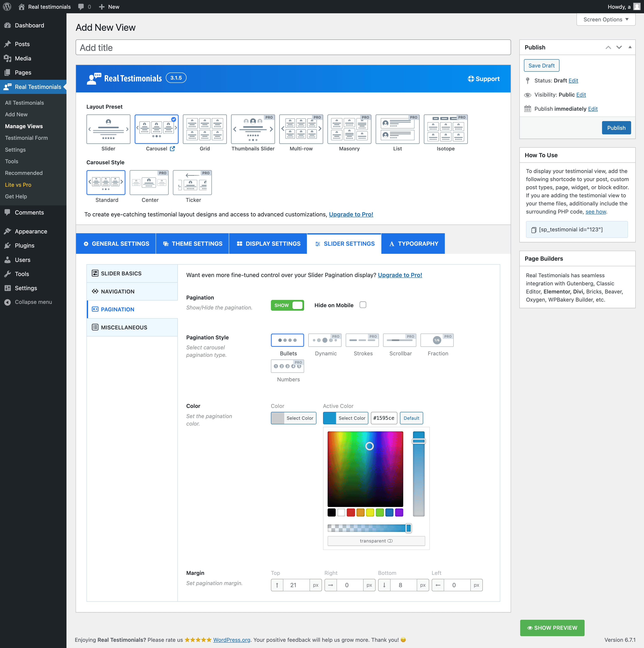The height and width of the screenshot is (648, 644).
Task: Move Publish panel down with chevron
Action: pos(619,47)
